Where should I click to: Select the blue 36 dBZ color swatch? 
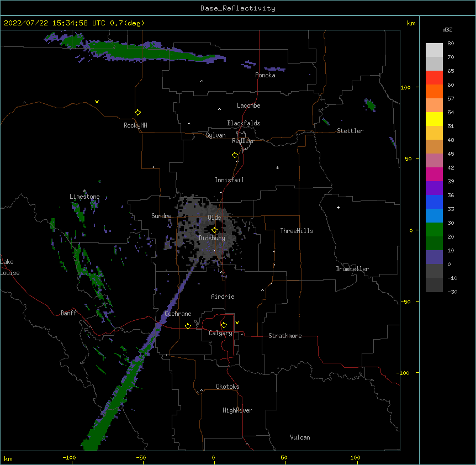[x=434, y=202]
